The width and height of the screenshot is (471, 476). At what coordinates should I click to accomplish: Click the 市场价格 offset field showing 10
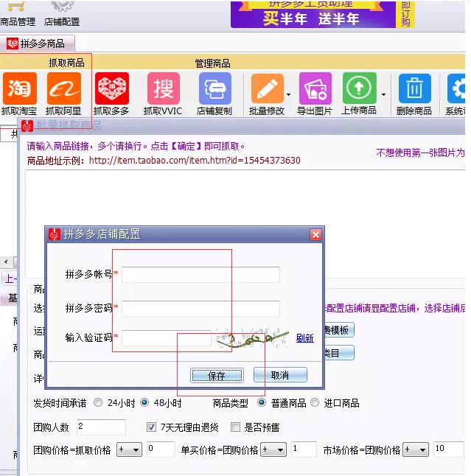(x=449, y=449)
